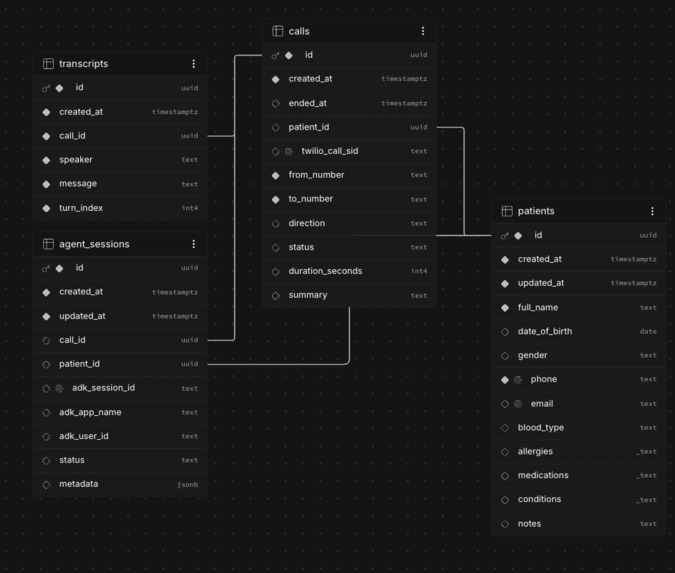This screenshot has height=573, width=675.
Task: Click the conditions column in patients
Action: pyautogui.click(x=579, y=499)
